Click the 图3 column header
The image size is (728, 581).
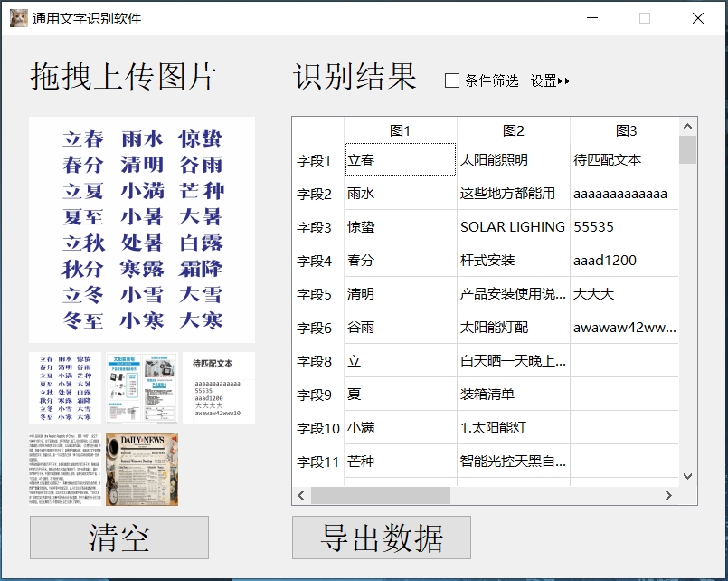(626, 129)
